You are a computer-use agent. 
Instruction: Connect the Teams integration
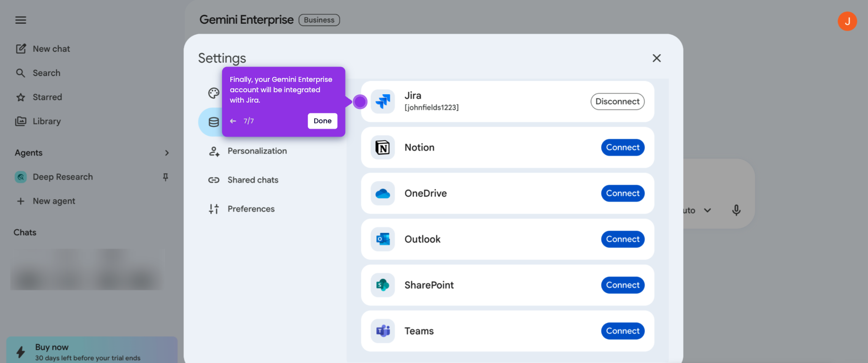[x=623, y=331]
